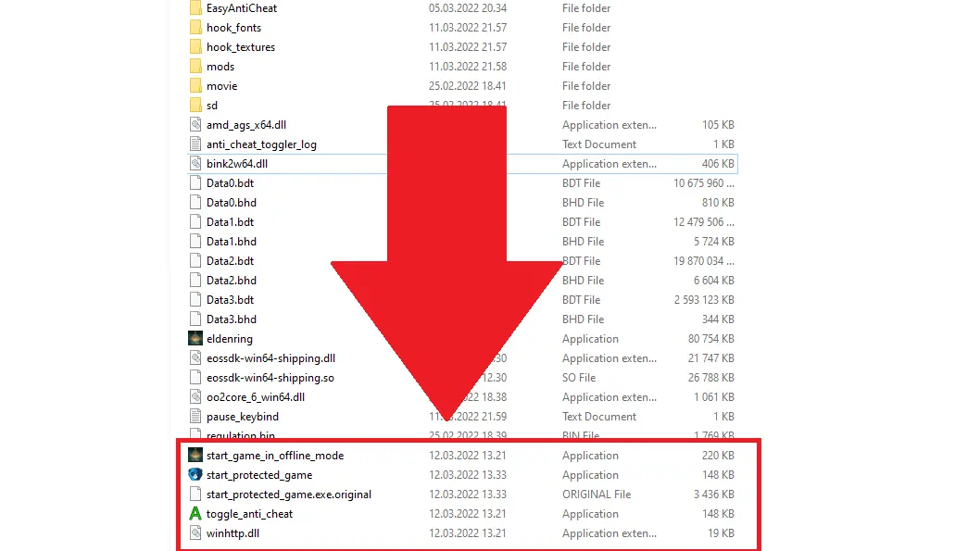Image resolution: width=980 pixels, height=551 pixels.
Task: Click the eldenring application icon
Action: click(195, 339)
